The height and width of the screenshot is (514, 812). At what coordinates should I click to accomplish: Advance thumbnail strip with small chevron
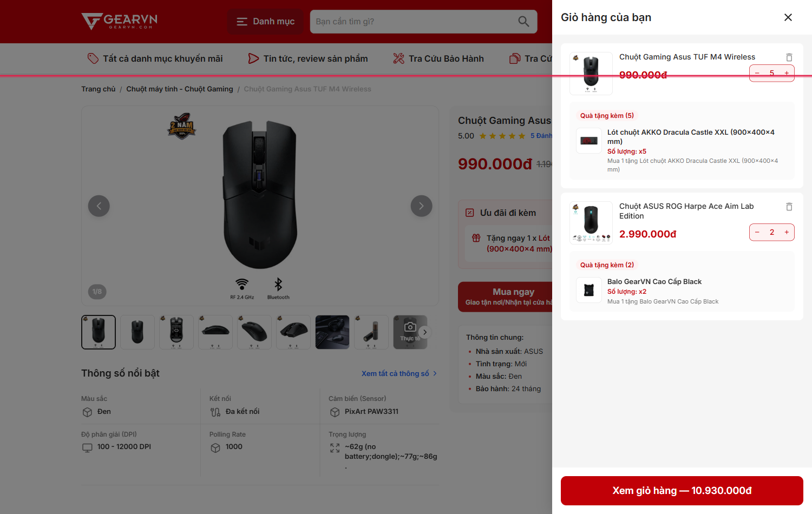point(425,332)
